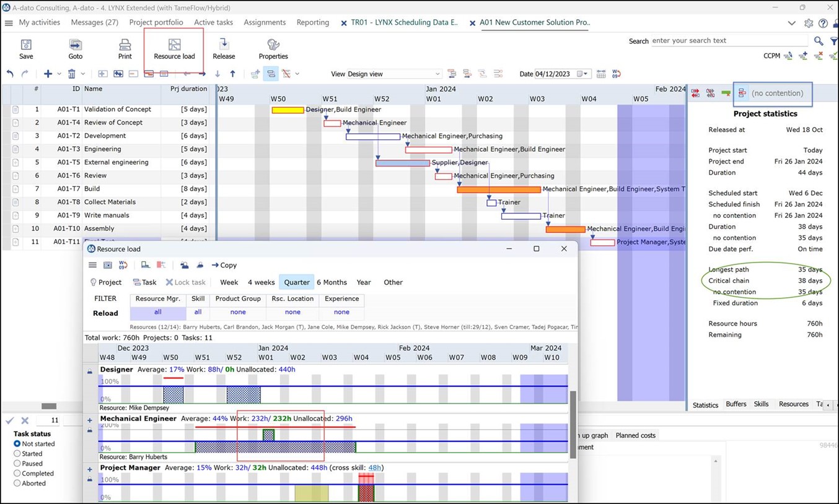The width and height of the screenshot is (839, 504).
Task: Indent task with right arrow icon
Action: 202,74
